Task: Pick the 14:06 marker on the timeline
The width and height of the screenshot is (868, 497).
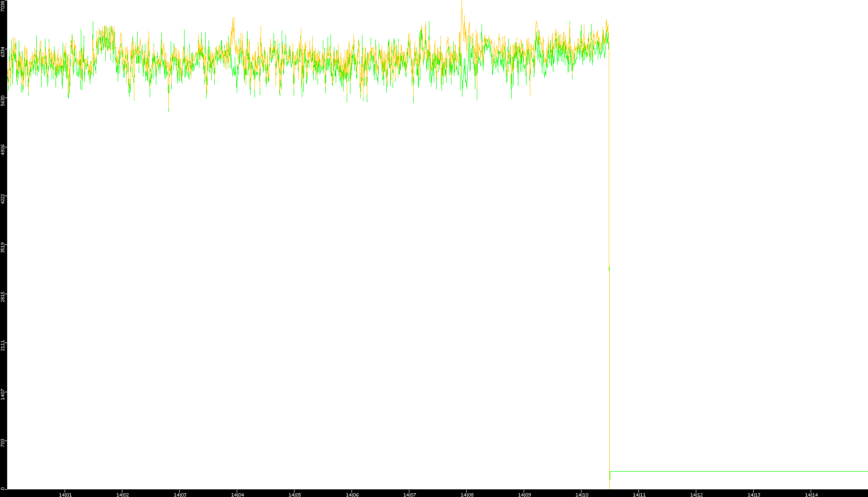Action: (352, 495)
